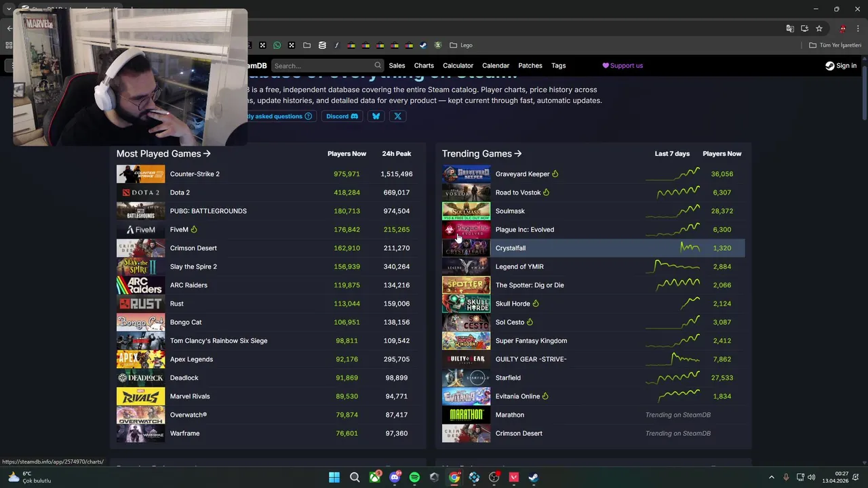Bookmark this page with the star icon

(x=819, y=28)
